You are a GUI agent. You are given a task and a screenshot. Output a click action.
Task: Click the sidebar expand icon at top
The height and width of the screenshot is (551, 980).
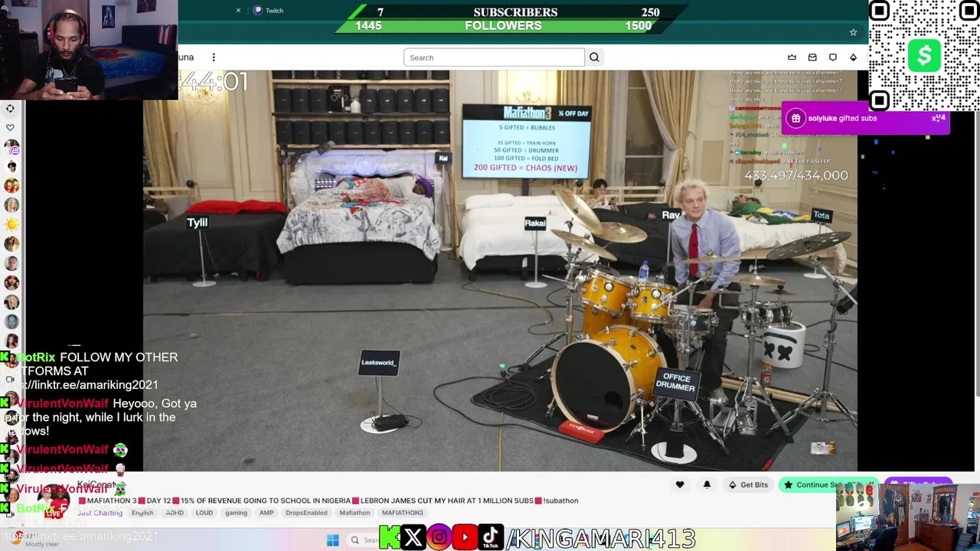pyautogui.click(x=10, y=109)
